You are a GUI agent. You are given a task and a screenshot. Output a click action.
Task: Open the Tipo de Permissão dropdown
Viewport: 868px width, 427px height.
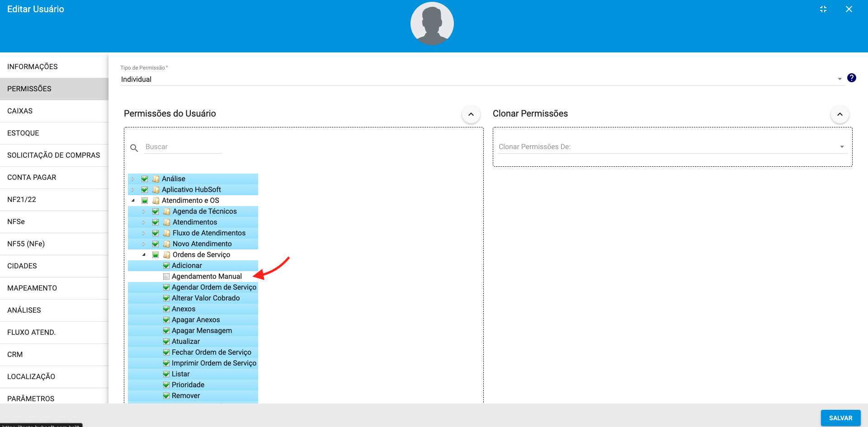[x=482, y=79]
